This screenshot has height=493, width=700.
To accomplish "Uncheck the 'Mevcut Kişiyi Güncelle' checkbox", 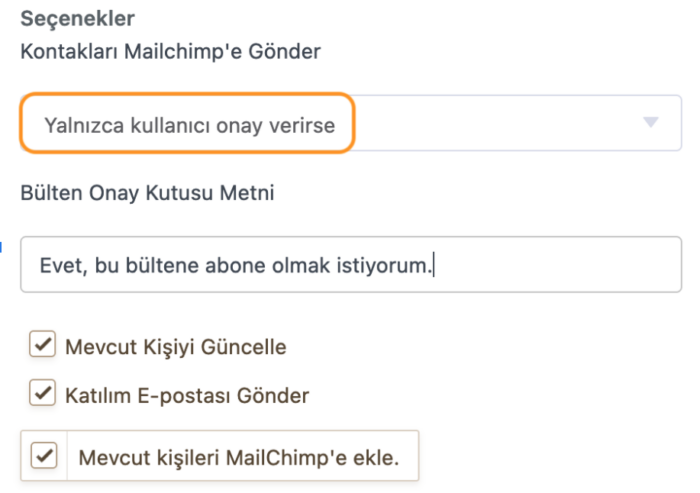I will (x=42, y=346).
